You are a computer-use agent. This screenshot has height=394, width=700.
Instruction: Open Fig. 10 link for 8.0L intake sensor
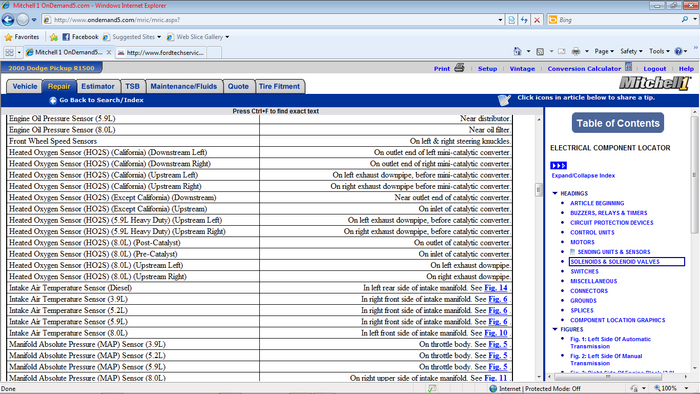coord(496,333)
